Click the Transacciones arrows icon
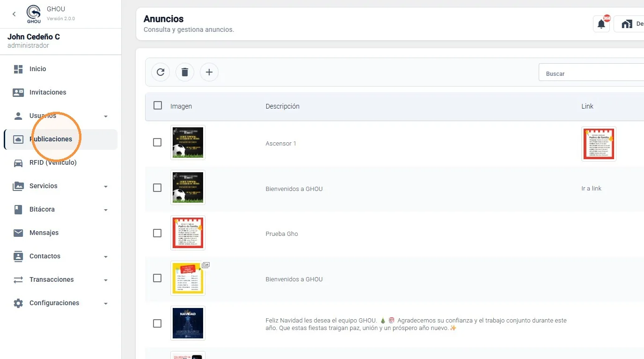 (x=18, y=279)
